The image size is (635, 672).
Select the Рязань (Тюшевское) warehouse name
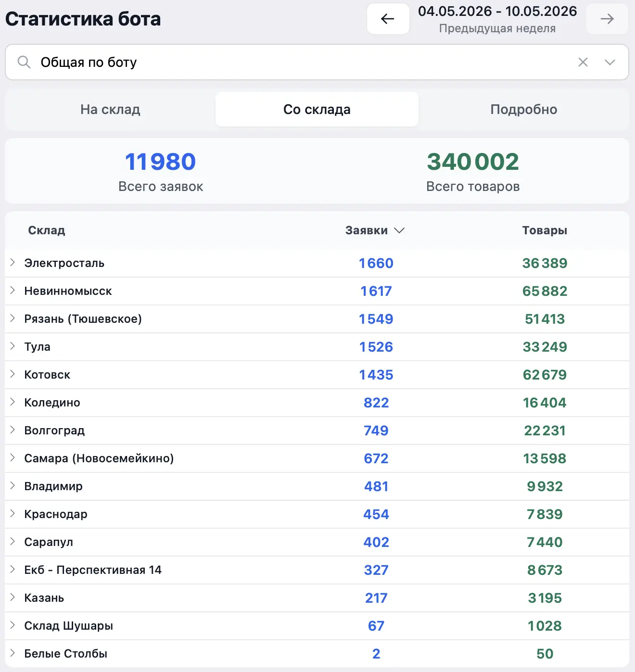83,319
